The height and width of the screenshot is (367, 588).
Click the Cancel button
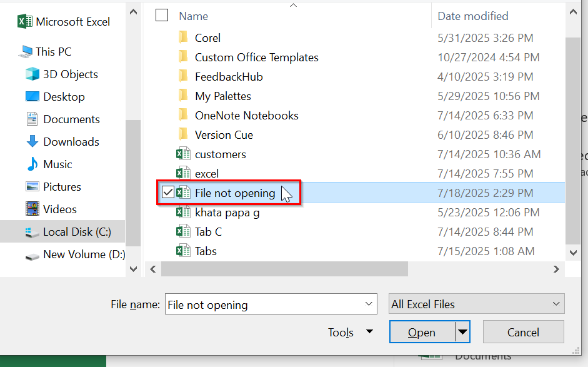pyautogui.click(x=523, y=332)
